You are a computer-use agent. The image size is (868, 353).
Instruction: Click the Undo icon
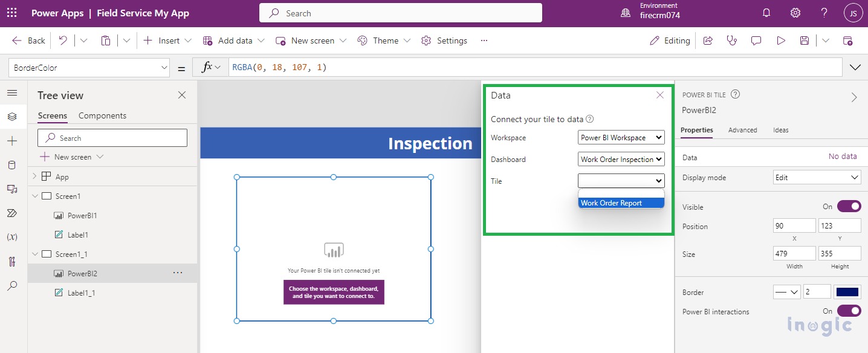[63, 40]
